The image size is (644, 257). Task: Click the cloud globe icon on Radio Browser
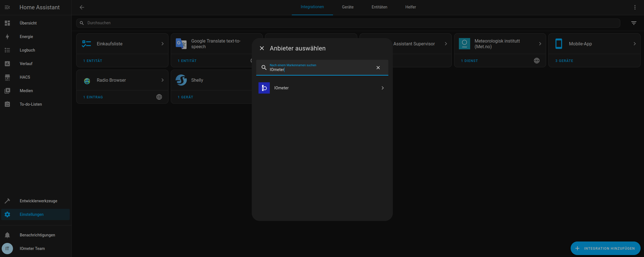coord(159,97)
